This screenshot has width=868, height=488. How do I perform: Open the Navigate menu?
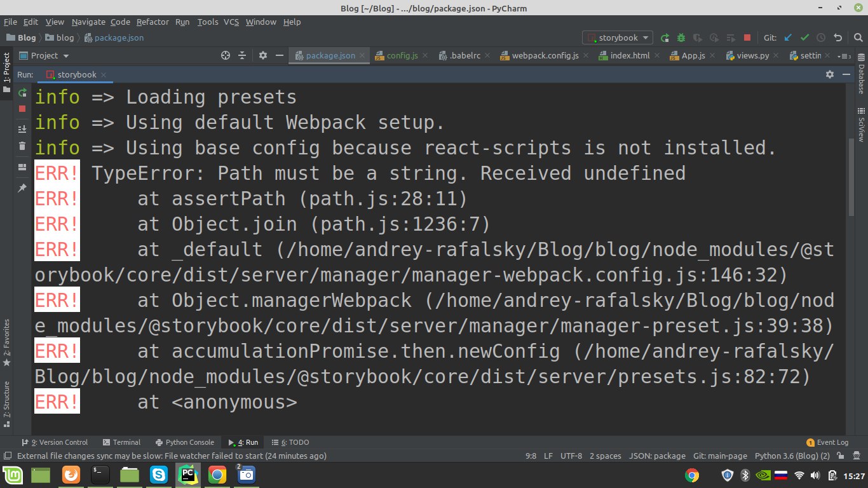coord(88,22)
